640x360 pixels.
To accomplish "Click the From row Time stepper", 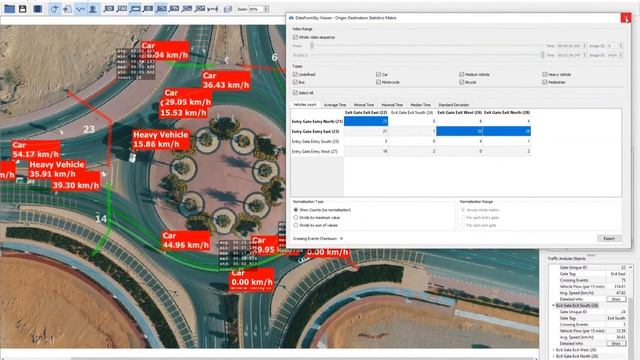I will (x=584, y=46).
